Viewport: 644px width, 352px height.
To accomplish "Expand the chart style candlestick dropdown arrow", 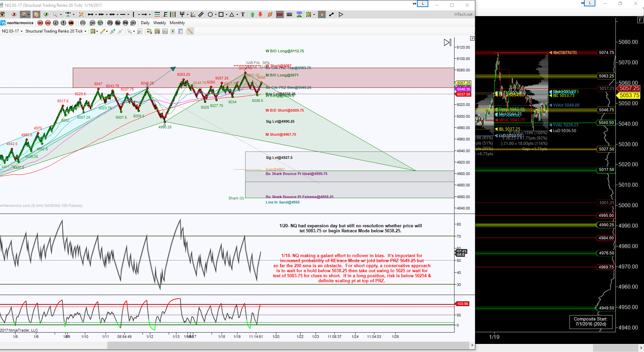I will tap(97, 31).
